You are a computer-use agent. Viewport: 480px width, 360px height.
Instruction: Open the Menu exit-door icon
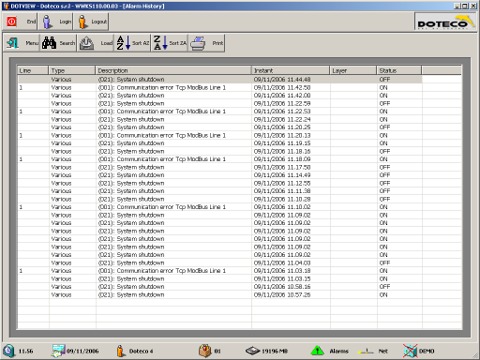click(13, 43)
